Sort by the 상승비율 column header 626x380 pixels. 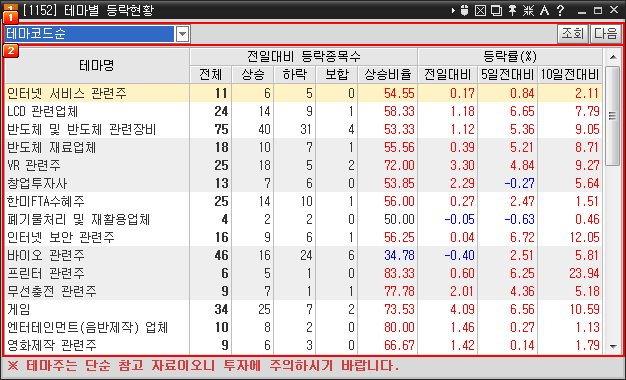(388, 75)
